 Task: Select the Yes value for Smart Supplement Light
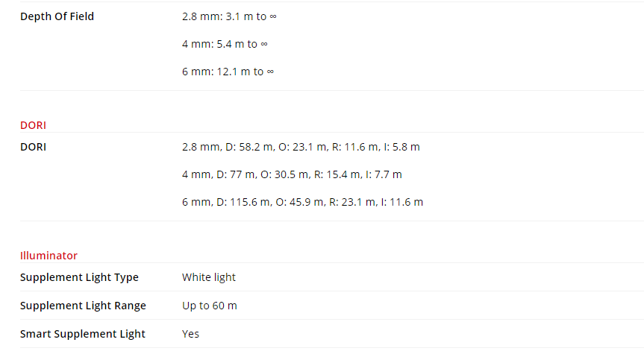tap(191, 334)
